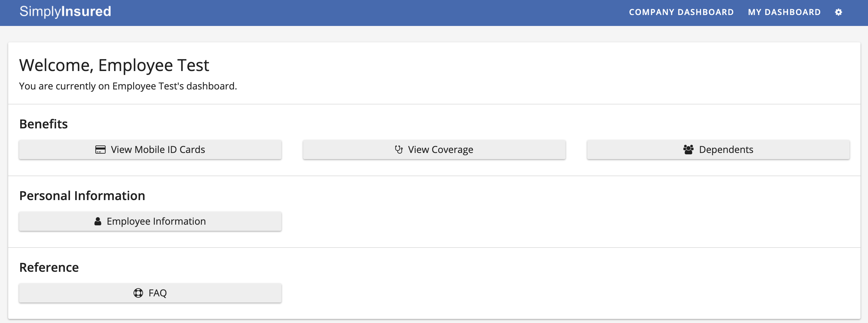The image size is (868, 323).
Task: Click the people group icon beside Dependents
Action: (688, 150)
